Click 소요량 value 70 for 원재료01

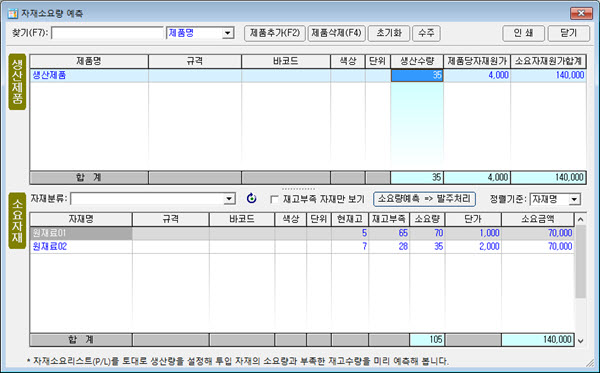click(x=427, y=233)
